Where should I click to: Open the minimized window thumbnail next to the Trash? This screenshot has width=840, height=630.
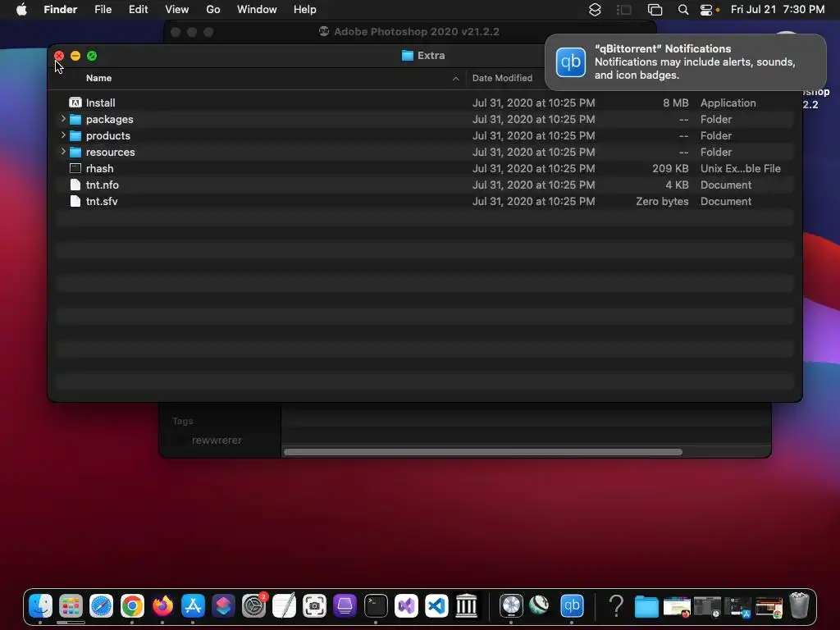point(769,606)
